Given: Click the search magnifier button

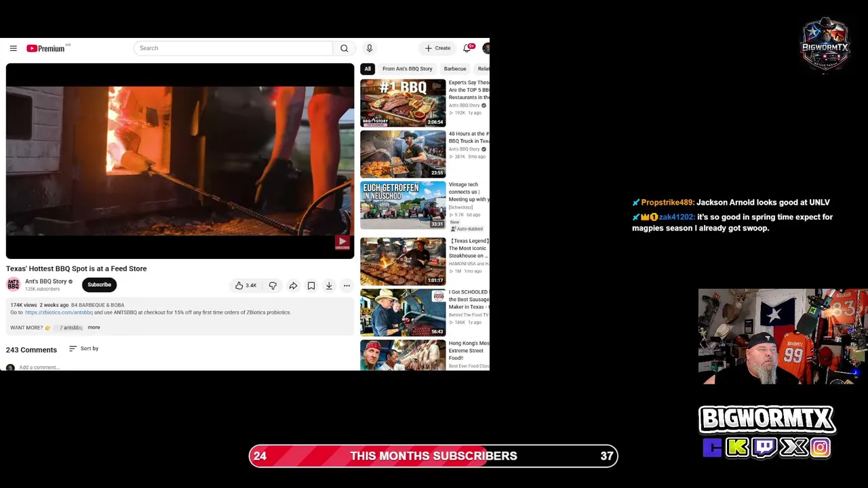Looking at the screenshot, I should click(x=344, y=48).
